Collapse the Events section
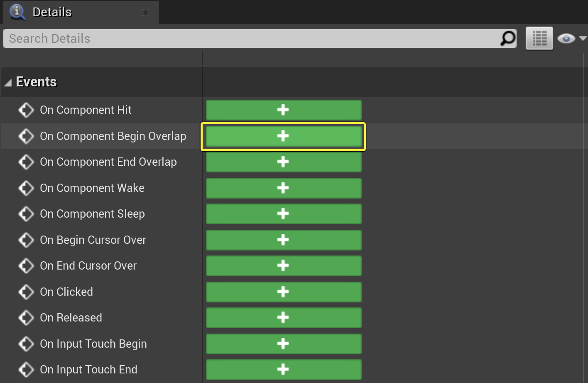The image size is (588, 383). [8, 83]
